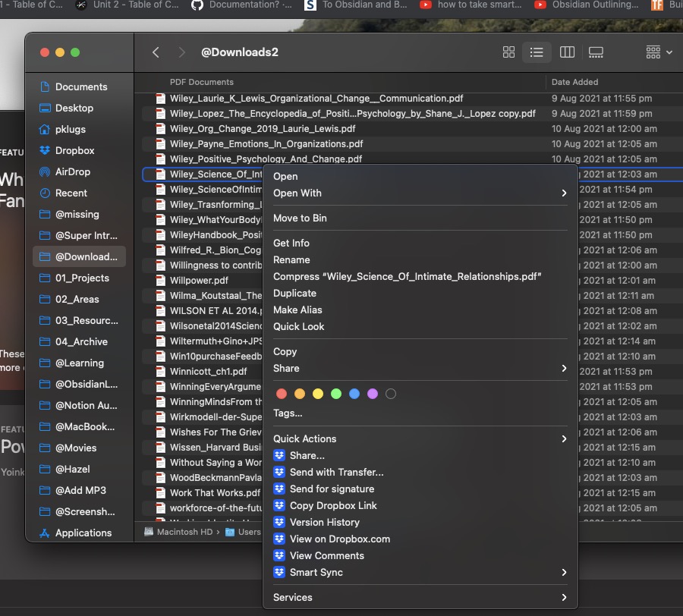Choose Make Alias
683x616 pixels.
420,310
